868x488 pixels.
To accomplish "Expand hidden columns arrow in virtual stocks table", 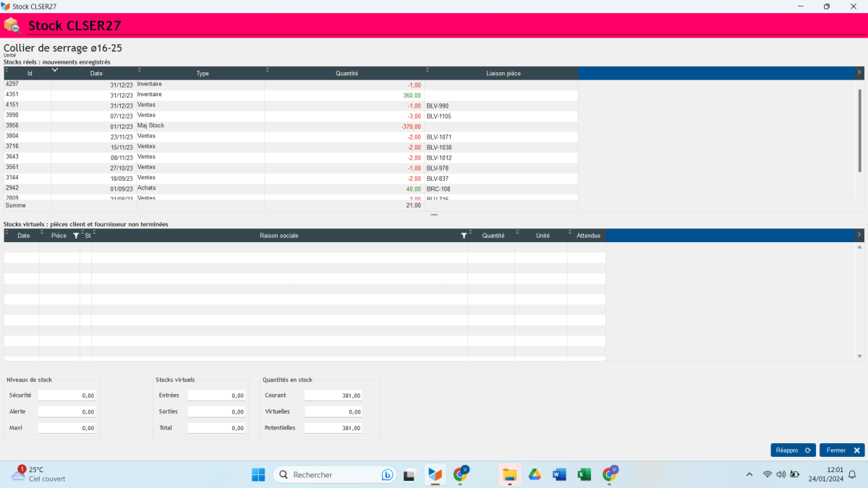I will tap(859, 235).
